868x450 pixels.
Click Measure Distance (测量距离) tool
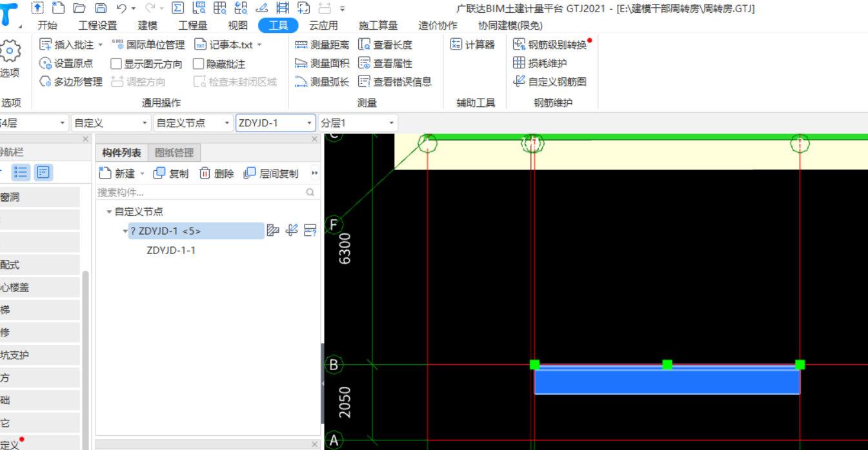(322, 45)
